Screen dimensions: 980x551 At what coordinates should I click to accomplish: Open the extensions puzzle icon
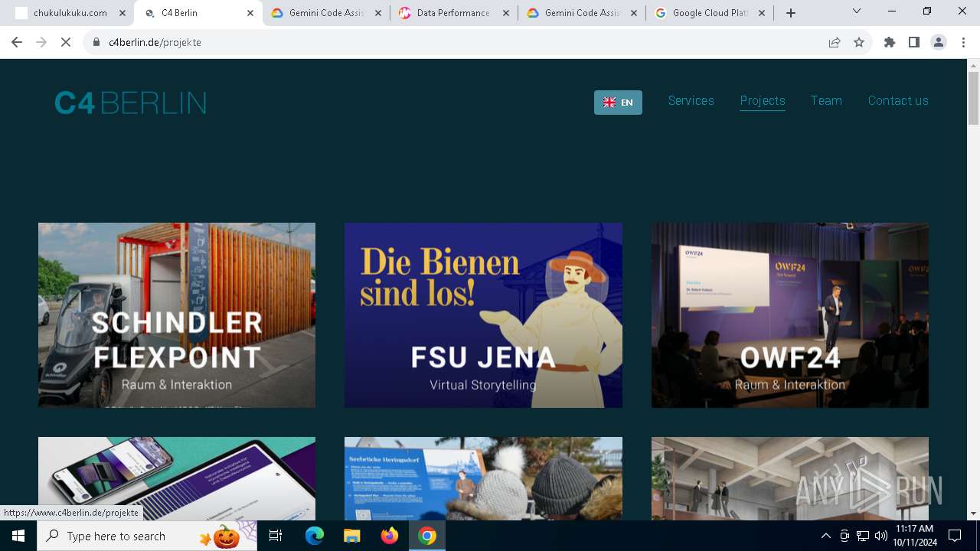(890, 42)
